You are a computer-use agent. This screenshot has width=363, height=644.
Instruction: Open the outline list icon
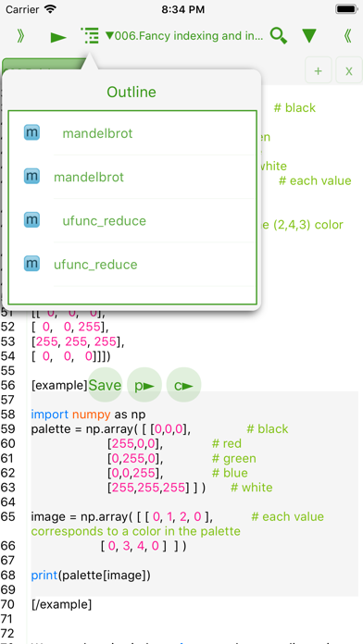tap(90, 36)
